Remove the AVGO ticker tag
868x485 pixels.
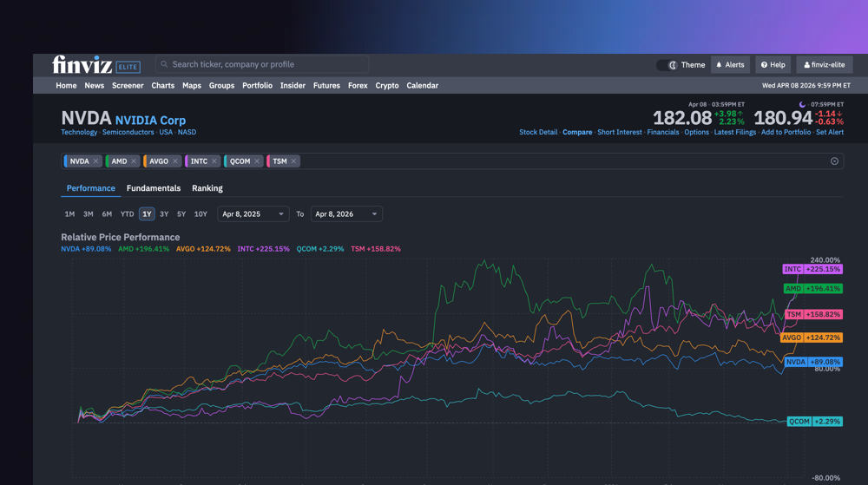point(175,161)
